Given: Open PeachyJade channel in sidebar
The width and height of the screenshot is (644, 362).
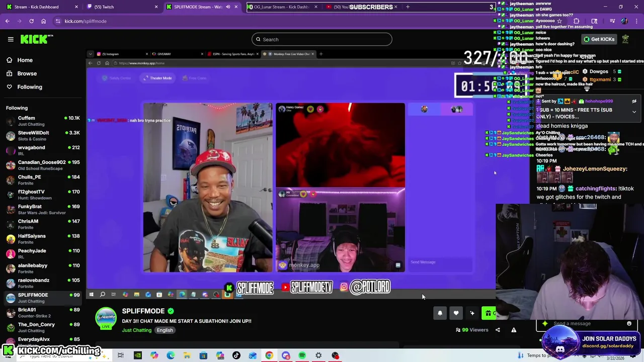Looking at the screenshot, I should point(42,253).
